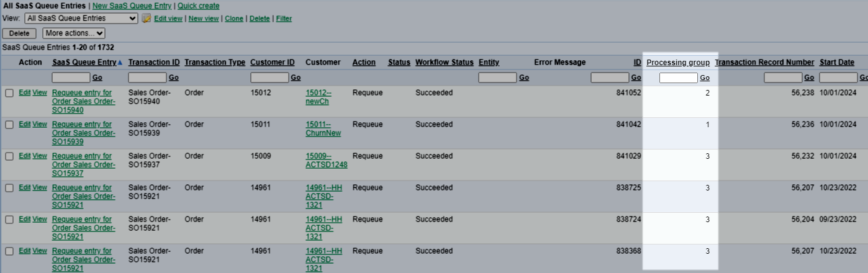Open the customer 15012--newCh link
The height and width of the screenshot is (273, 868).
pyautogui.click(x=319, y=97)
